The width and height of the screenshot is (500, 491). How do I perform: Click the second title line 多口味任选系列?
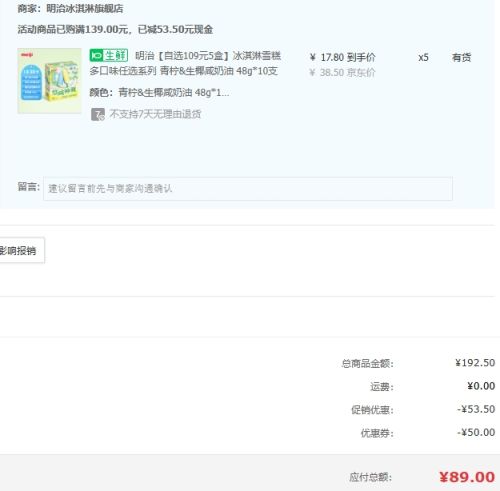click(123, 71)
